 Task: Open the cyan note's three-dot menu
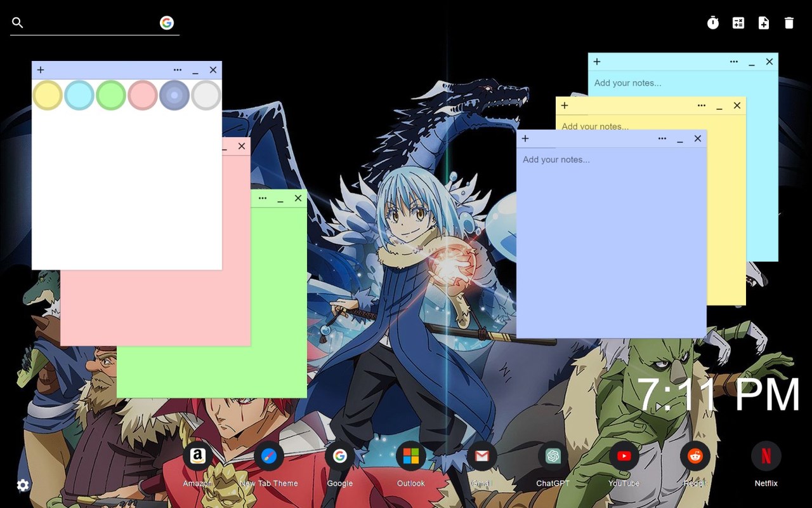point(734,62)
